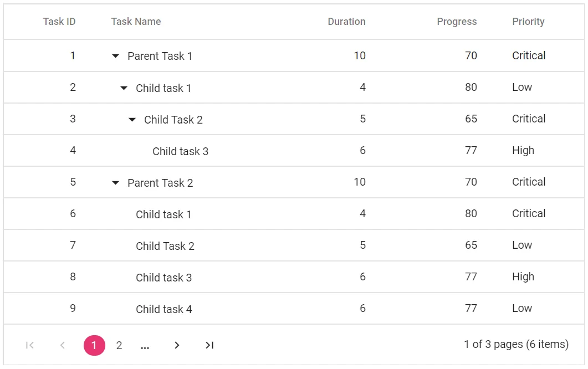Select the Progress value 65 for Child Task 2

point(471,119)
